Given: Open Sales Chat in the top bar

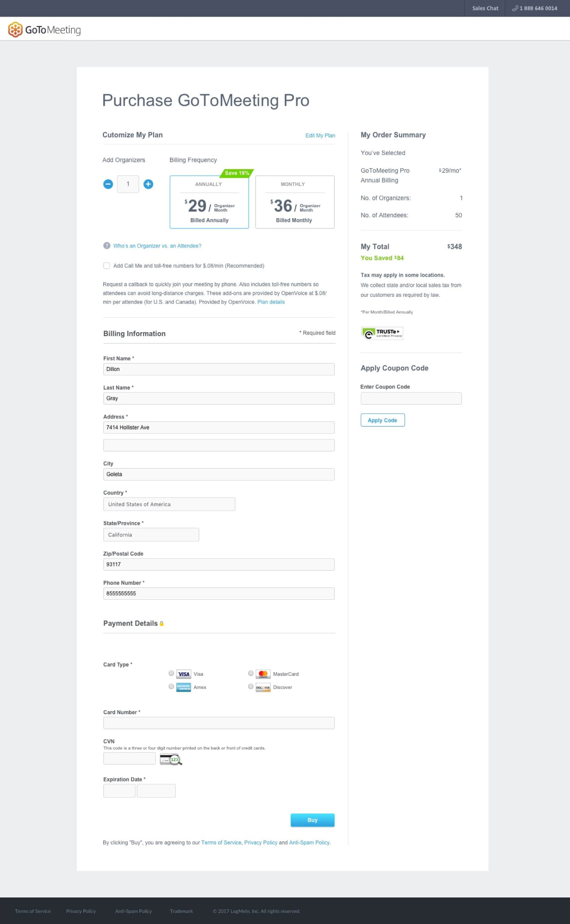Looking at the screenshot, I should [485, 8].
